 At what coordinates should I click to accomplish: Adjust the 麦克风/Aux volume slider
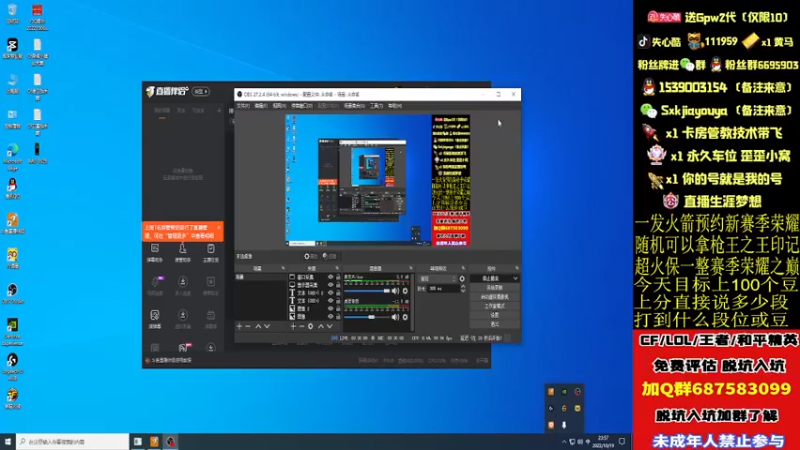point(367,291)
